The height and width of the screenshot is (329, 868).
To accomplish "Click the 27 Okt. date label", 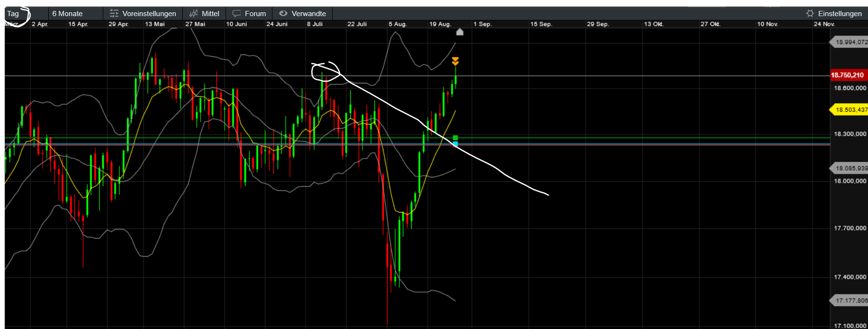I will [x=711, y=24].
